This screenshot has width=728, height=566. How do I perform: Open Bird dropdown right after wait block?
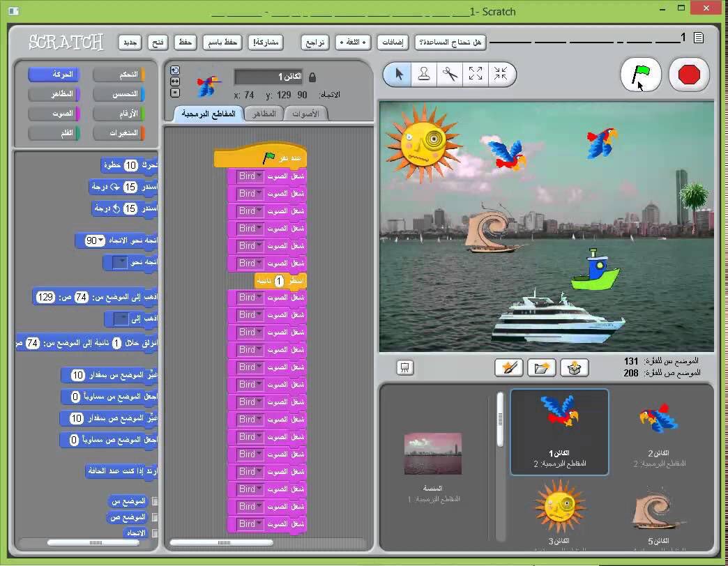click(250, 298)
